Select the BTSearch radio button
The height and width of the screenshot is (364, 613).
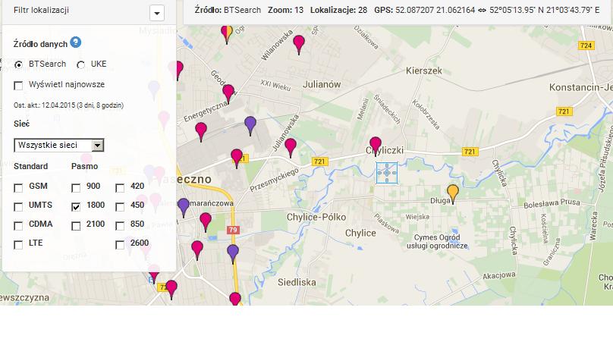18,65
